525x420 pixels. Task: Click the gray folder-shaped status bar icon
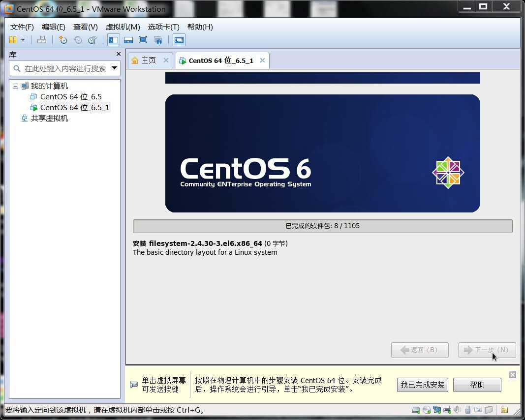tap(489, 410)
